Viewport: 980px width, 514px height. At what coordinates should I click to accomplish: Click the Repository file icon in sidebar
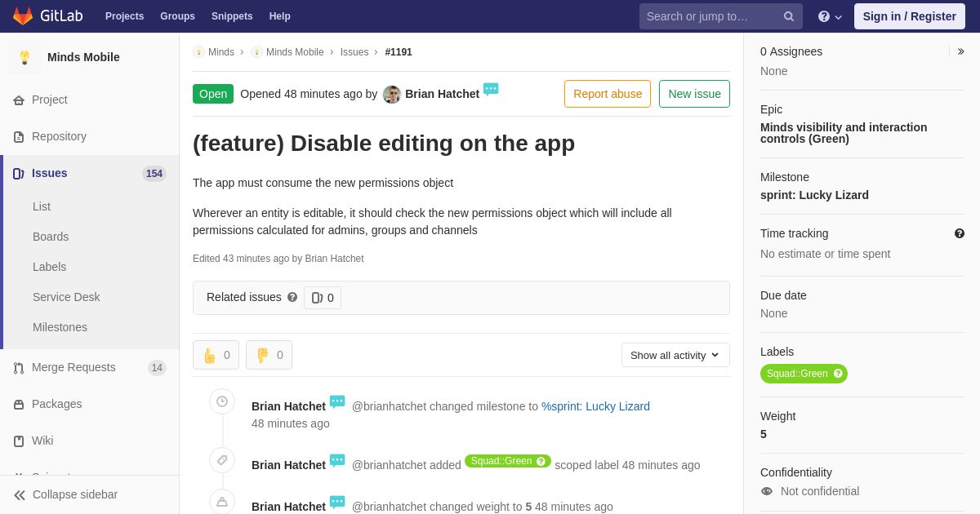(x=19, y=137)
